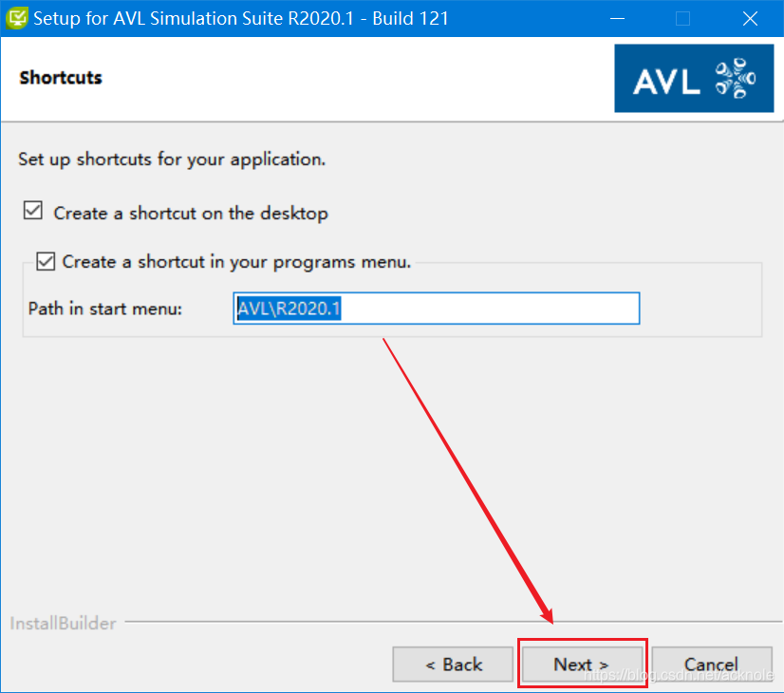The width and height of the screenshot is (784, 693).
Task: Cancel the AVL setup
Action: 712,664
